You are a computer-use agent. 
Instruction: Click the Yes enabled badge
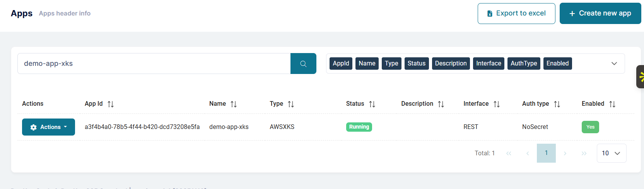point(590,127)
